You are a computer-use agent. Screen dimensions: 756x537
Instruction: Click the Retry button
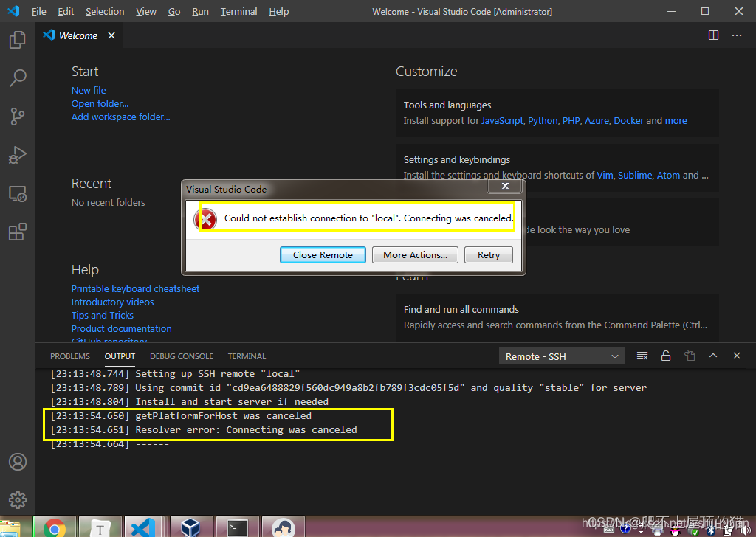point(489,254)
